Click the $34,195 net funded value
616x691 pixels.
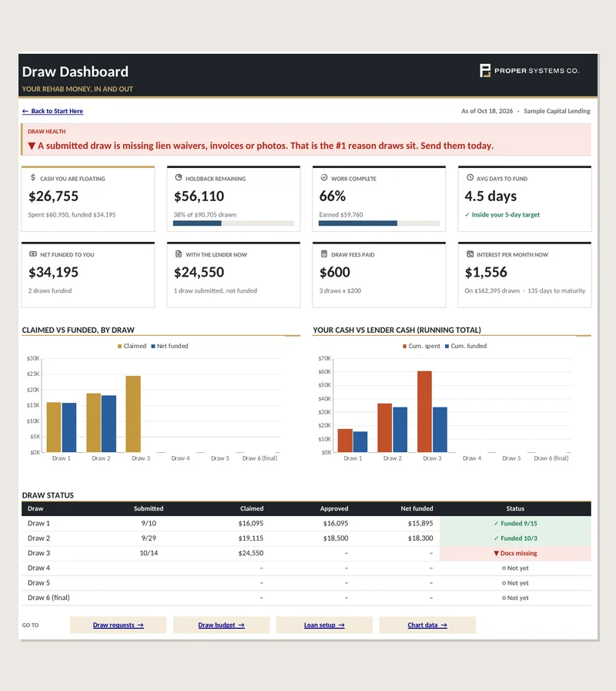pos(53,273)
